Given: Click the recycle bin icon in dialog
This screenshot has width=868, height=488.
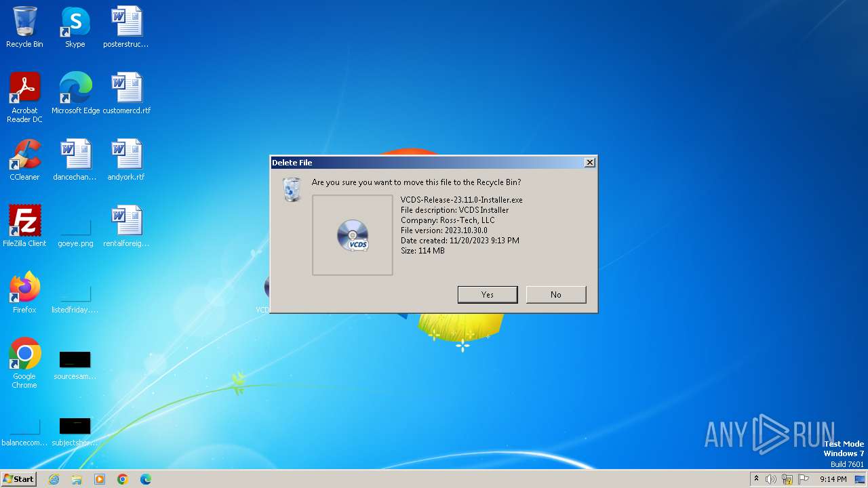Looking at the screenshot, I should (292, 190).
